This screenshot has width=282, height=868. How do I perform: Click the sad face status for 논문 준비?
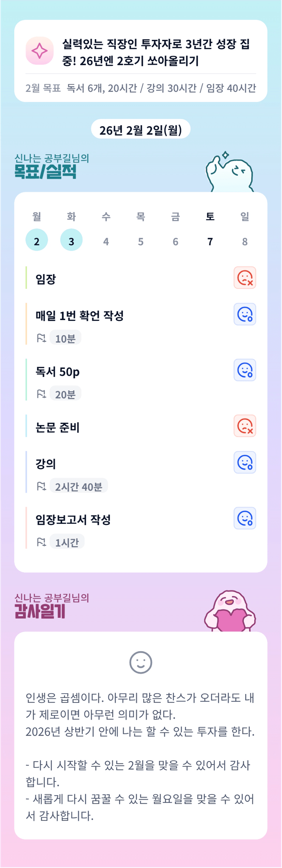point(244,426)
